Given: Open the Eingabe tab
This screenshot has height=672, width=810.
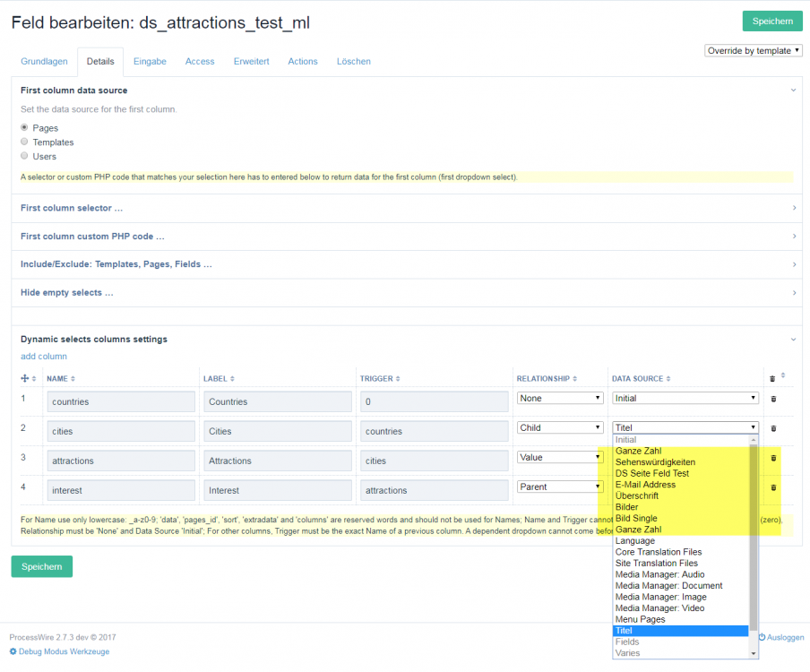Looking at the screenshot, I should [150, 61].
